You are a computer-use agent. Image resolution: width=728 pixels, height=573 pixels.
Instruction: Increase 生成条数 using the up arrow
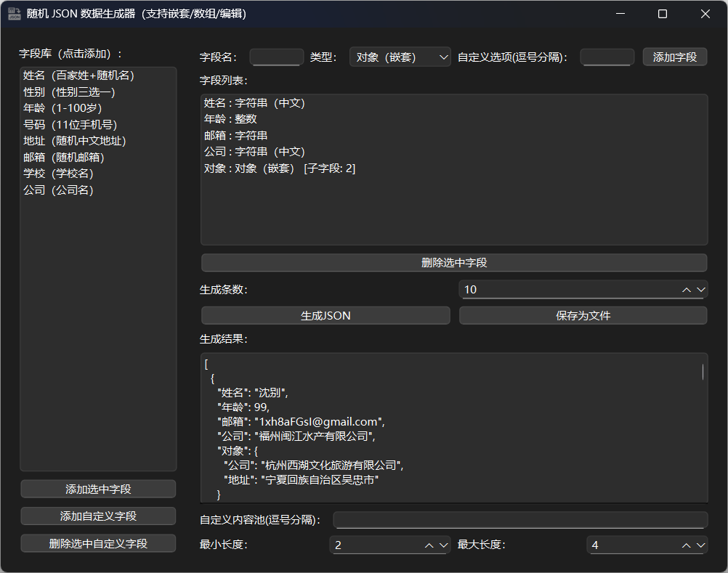pyautogui.click(x=686, y=285)
